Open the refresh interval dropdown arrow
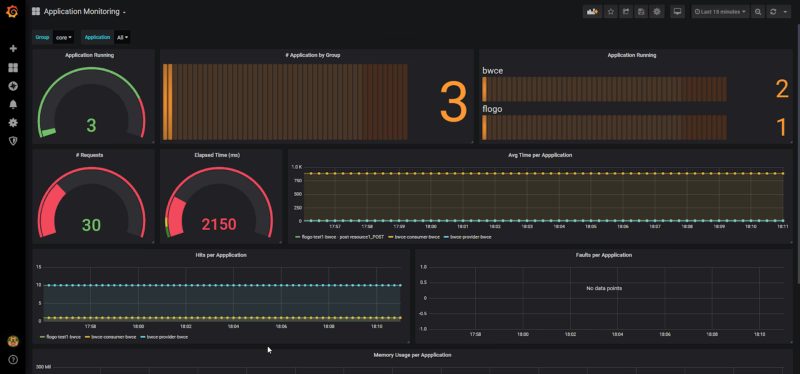The height and width of the screenshot is (374, 800). click(x=786, y=12)
